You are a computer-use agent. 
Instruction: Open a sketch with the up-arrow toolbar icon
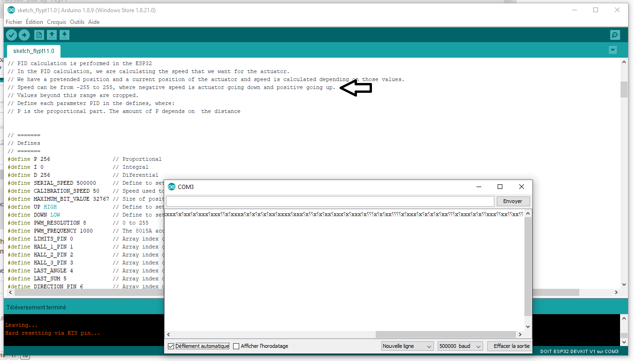pyautogui.click(x=52, y=35)
